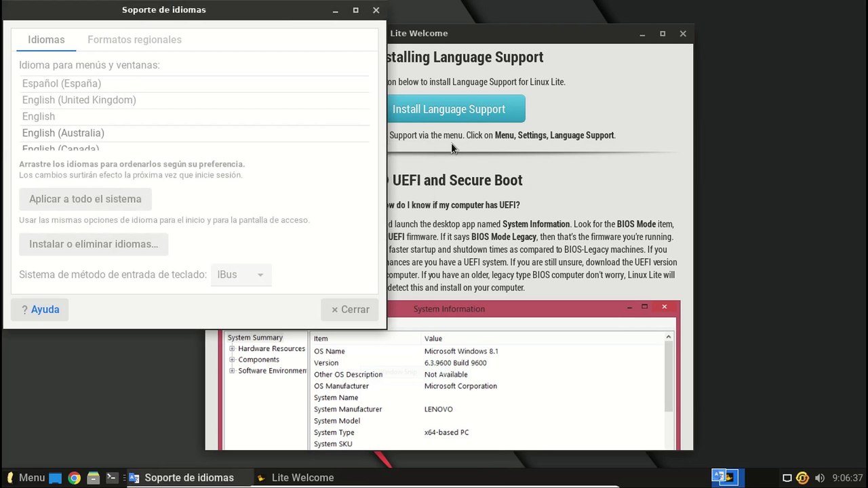Click the LENOVO manufacturer value
The image size is (868, 488).
[x=438, y=409]
